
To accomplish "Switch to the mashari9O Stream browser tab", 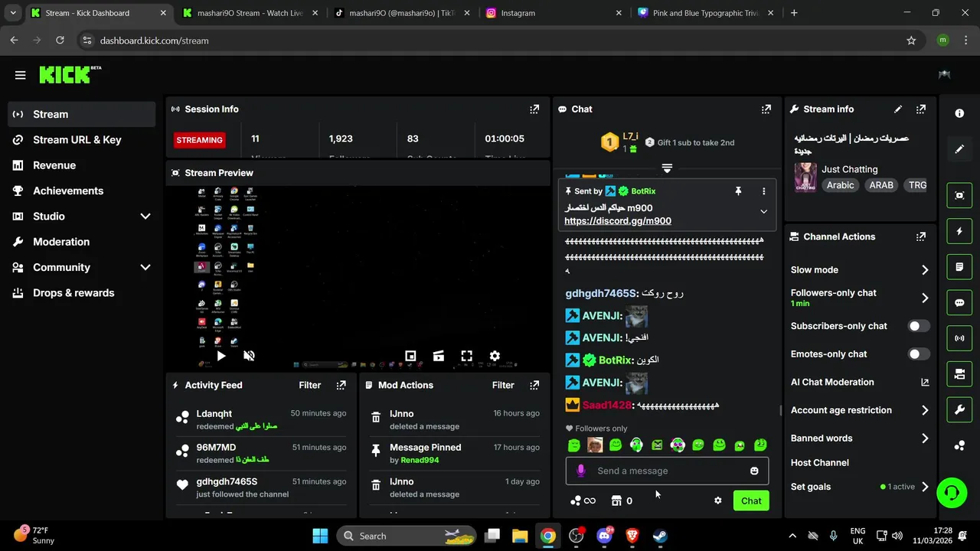I will click(250, 13).
